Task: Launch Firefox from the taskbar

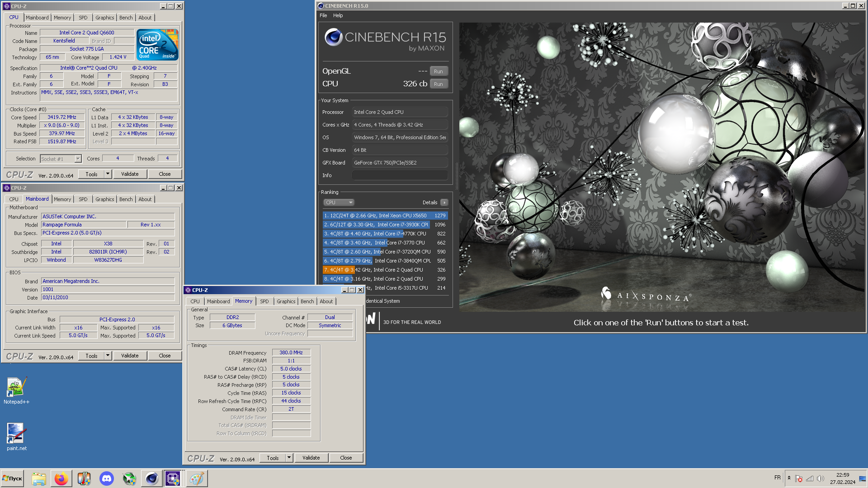Action: point(61,479)
